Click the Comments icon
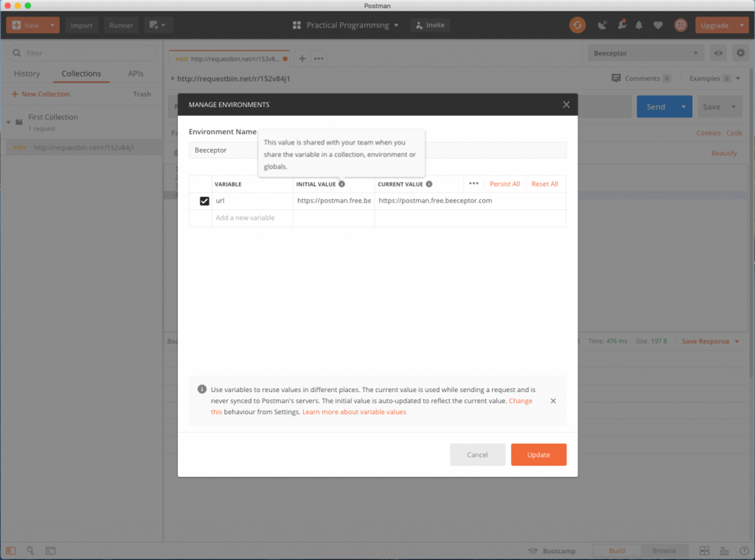Screen dimensions: 755x560 (x=616, y=78)
